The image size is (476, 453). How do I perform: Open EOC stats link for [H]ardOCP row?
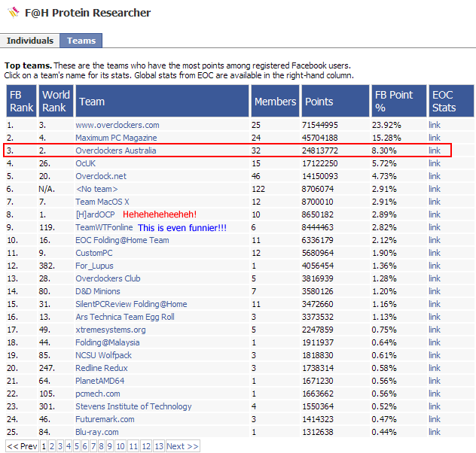[x=435, y=214]
